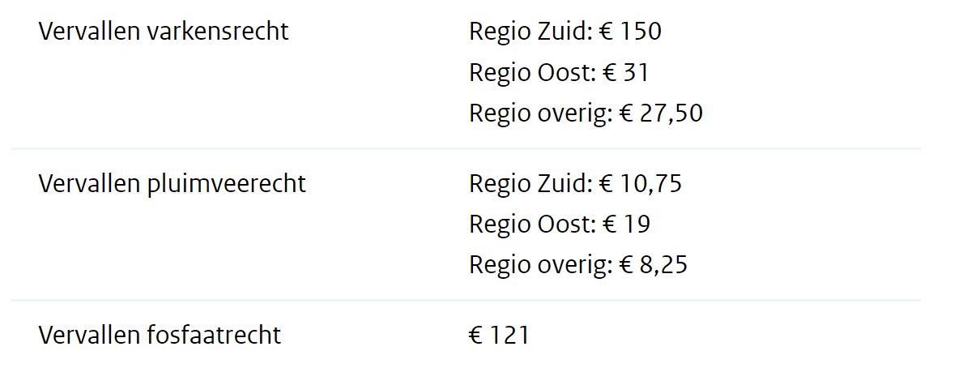Click 'Regio Zuid' text in the varkensrecht row
This screenshot has width=980, height=368.
(530, 32)
